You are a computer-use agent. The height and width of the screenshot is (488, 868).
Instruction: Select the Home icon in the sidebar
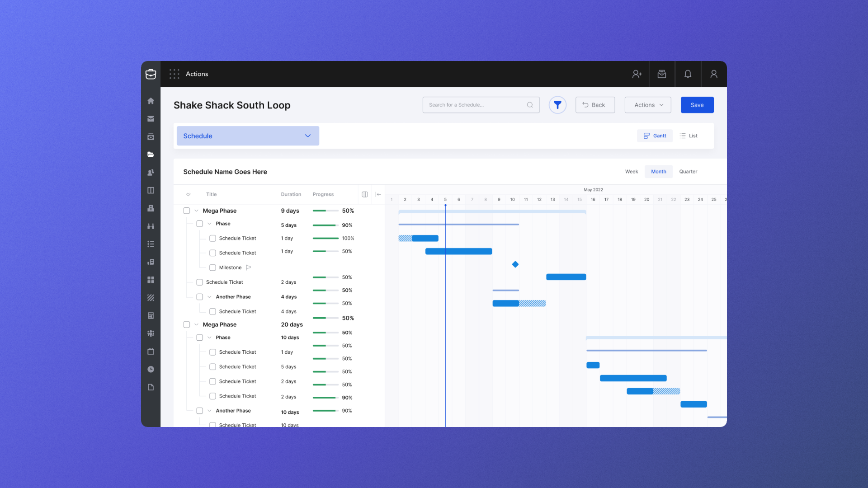click(151, 101)
